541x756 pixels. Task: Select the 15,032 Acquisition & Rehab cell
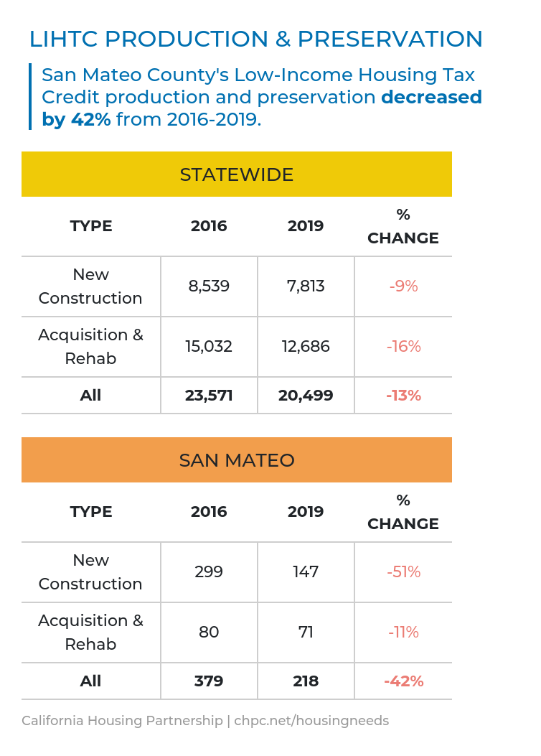click(209, 347)
